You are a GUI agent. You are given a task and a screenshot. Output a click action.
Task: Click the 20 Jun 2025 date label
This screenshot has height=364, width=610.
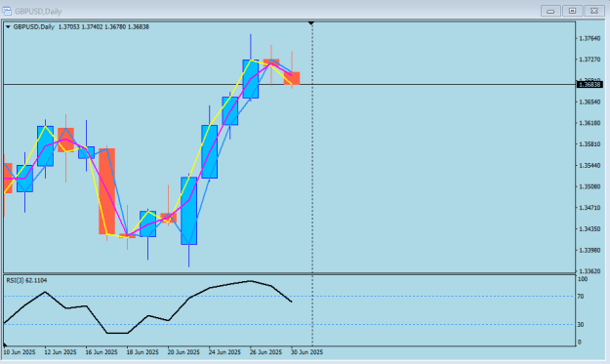coord(183,352)
